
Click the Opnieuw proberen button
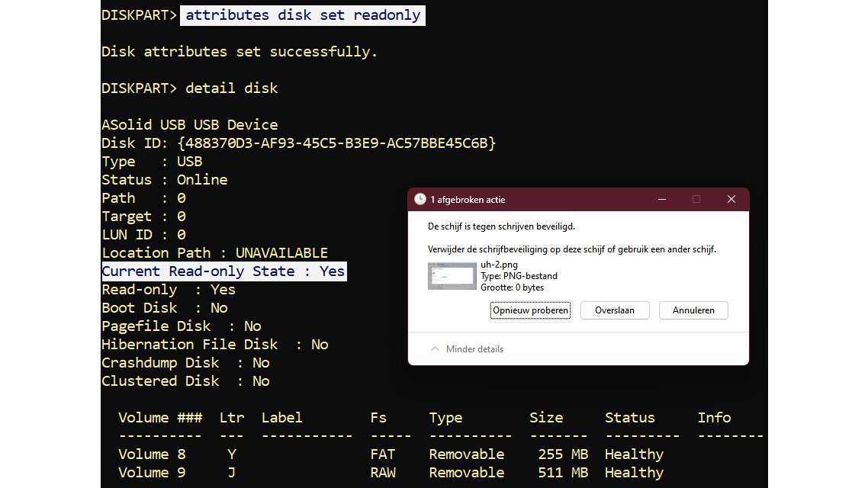tap(530, 310)
